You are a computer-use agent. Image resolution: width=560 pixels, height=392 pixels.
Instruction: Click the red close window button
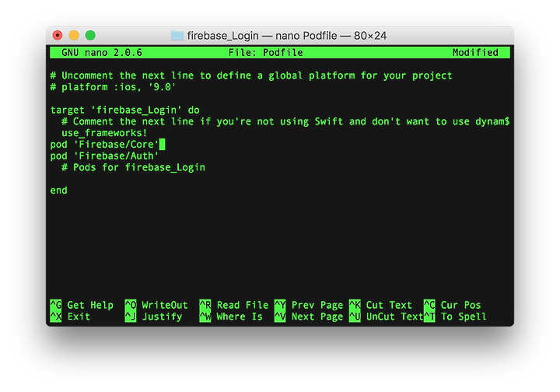point(58,35)
